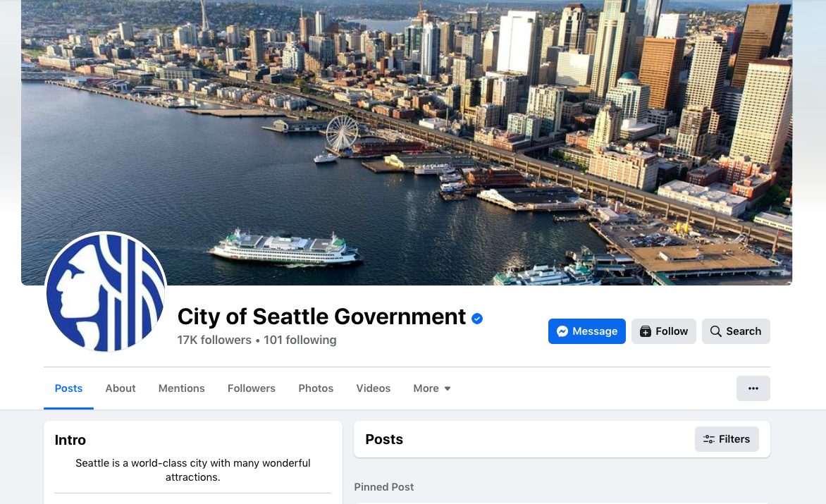Click the 17K followers link
The image size is (826, 504).
[x=214, y=340]
